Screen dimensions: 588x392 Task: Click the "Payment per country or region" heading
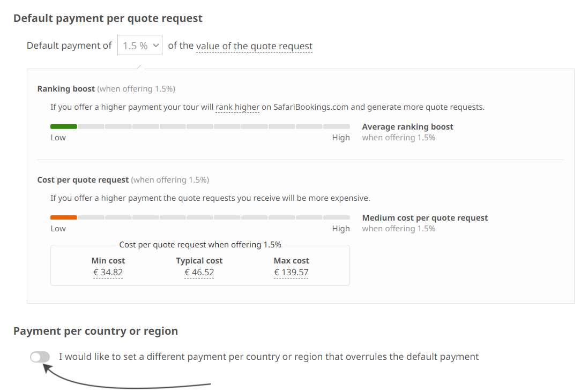click(x=95, y=331)
